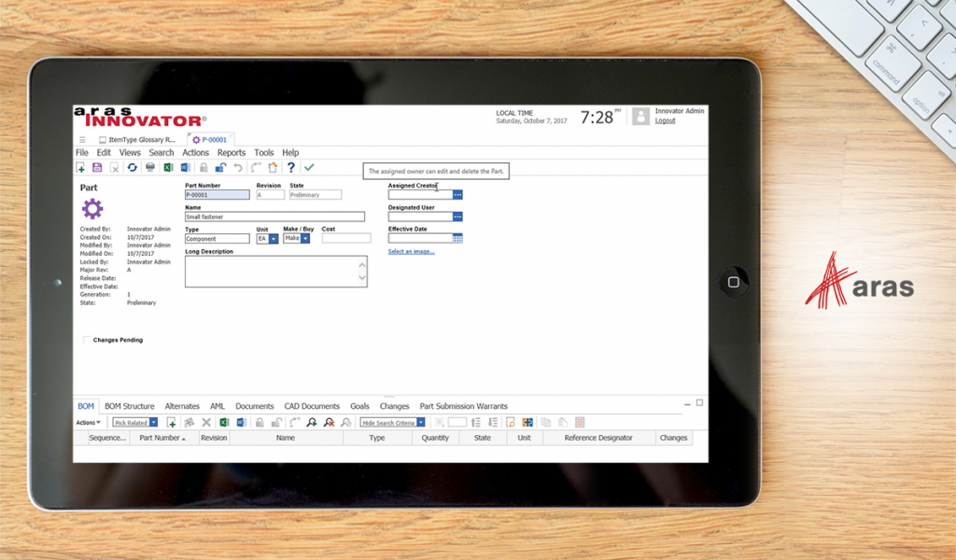Click inside the Name field showing Small fastener

point(275,216)
